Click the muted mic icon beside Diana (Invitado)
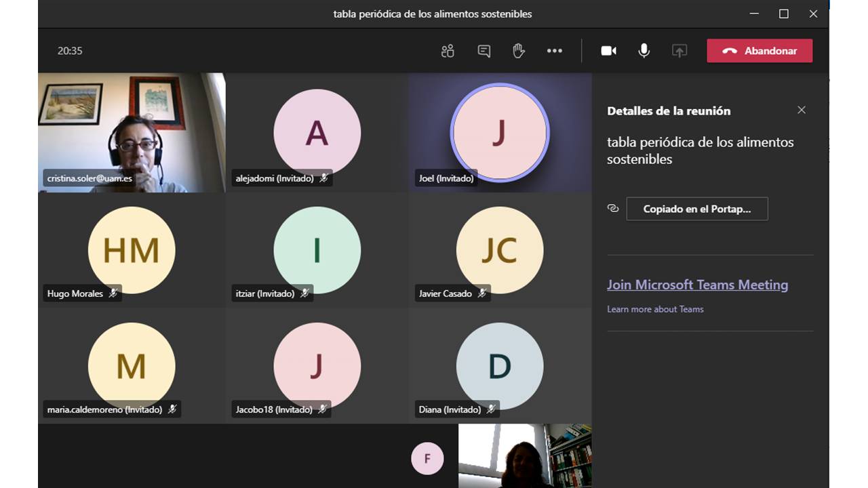 490,409
